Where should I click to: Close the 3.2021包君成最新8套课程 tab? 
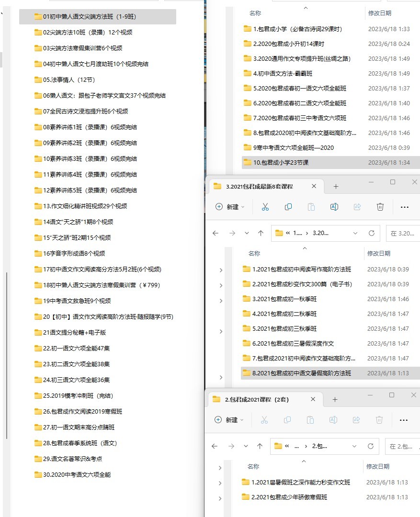[314, 186]
